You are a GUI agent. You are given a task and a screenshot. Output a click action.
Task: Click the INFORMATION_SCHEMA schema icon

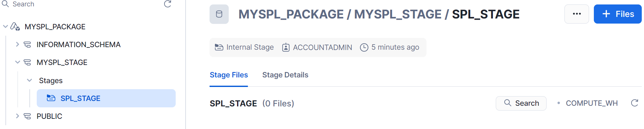[27, 45]
